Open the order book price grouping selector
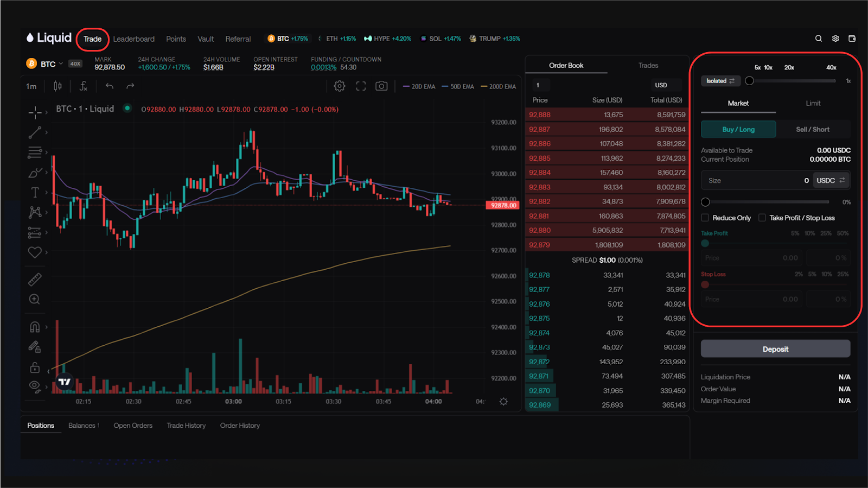 540,85
